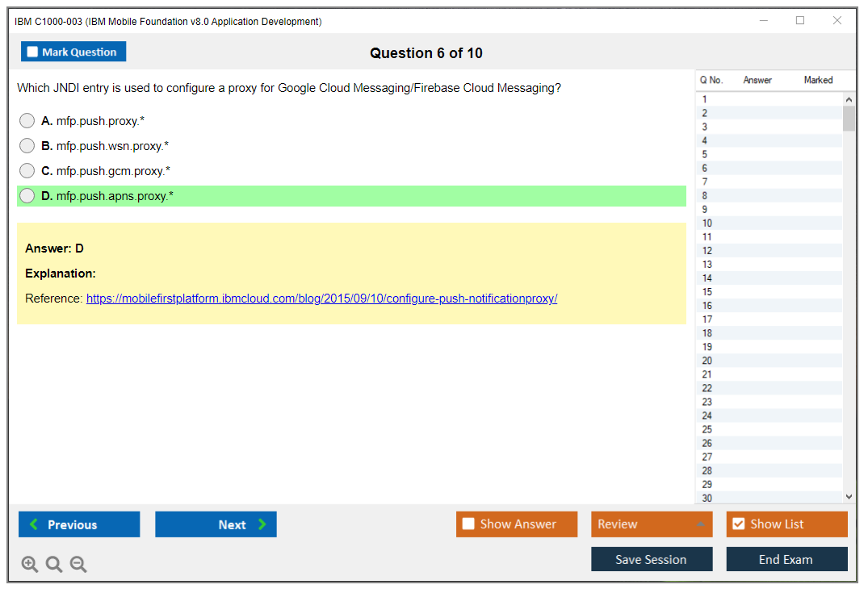Image resolution: width=868 pixels, height=593 pixels.
Task: Click the reset zoom magnifier icon
Action: click(x=54, y=565)
